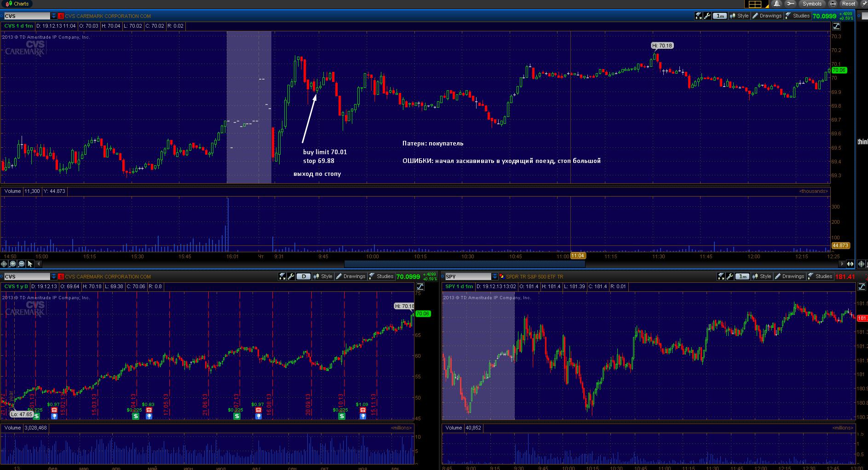Click colored squares icon next to SPY symbol
868x470 pixels.
coord(501,277)
